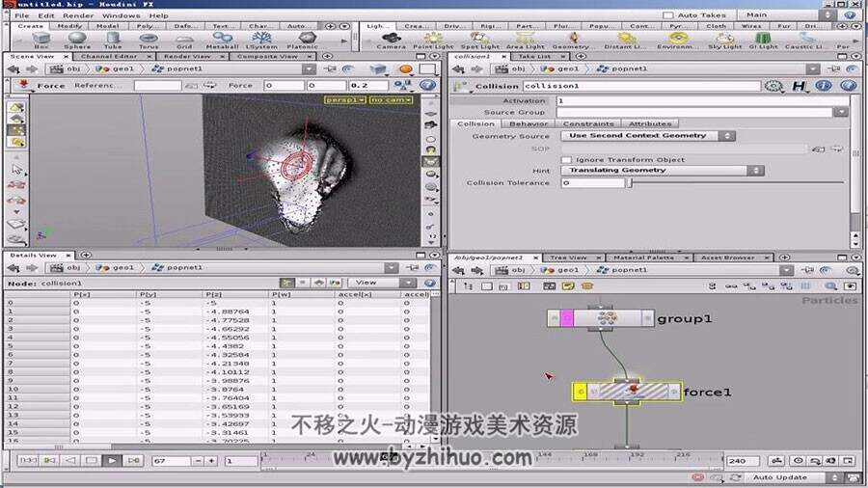Open the Hint Translating Geometry dropdown

pyautogui.click(x=663, y=171)
